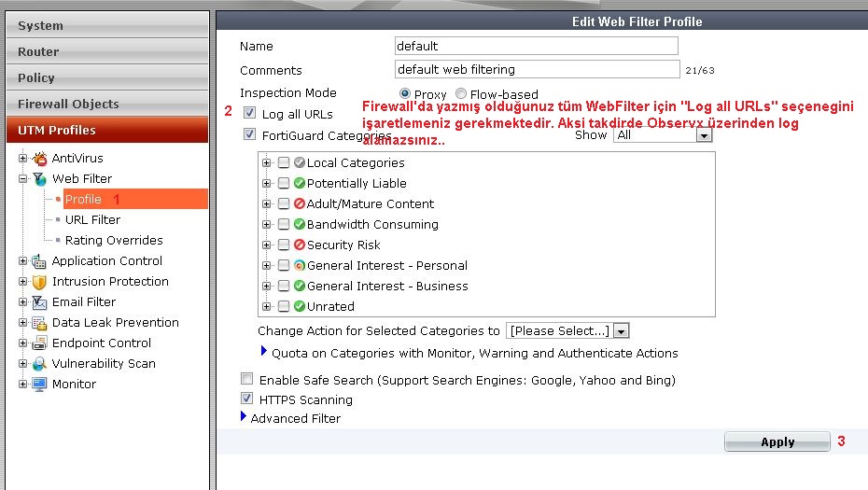Open Intrusion Protection item

click(110, 282)
